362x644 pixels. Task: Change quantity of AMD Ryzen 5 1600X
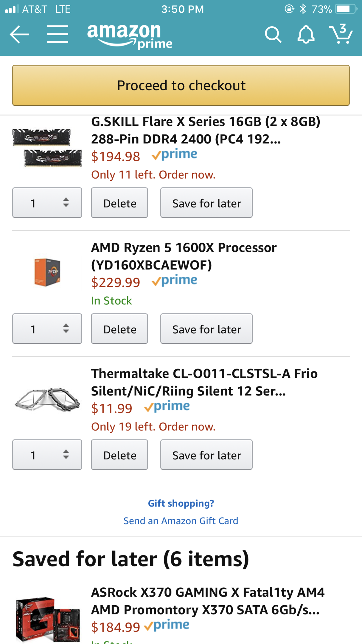(x=47, y=329)
